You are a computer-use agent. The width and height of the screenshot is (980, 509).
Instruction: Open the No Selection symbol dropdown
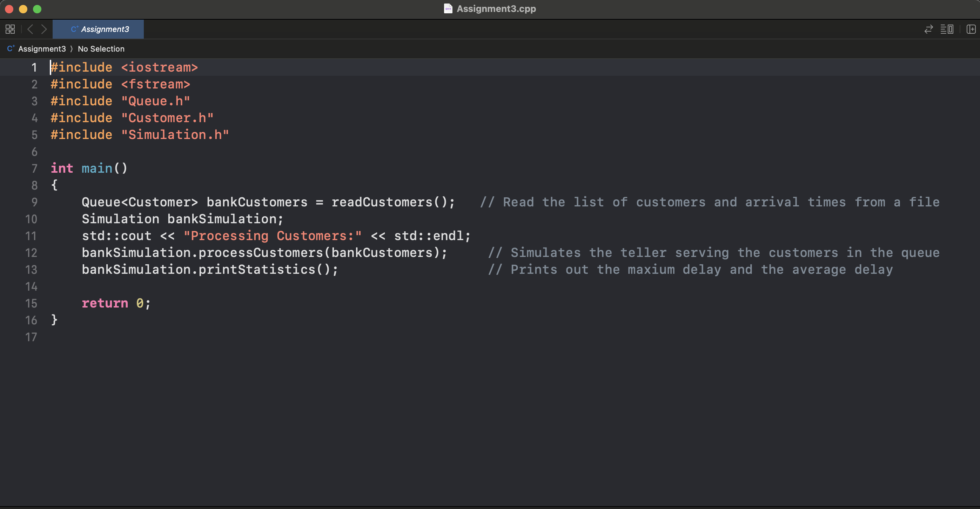click(x=101, y=49)
